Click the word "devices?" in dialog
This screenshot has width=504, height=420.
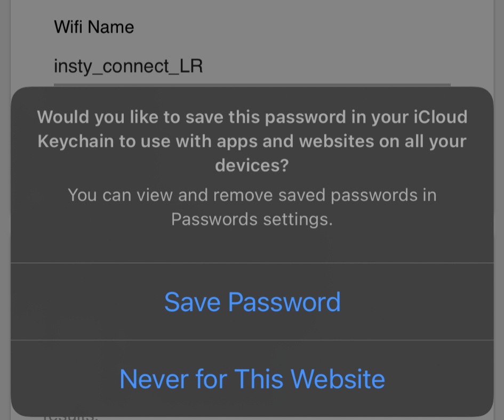[x=252, y=165]
